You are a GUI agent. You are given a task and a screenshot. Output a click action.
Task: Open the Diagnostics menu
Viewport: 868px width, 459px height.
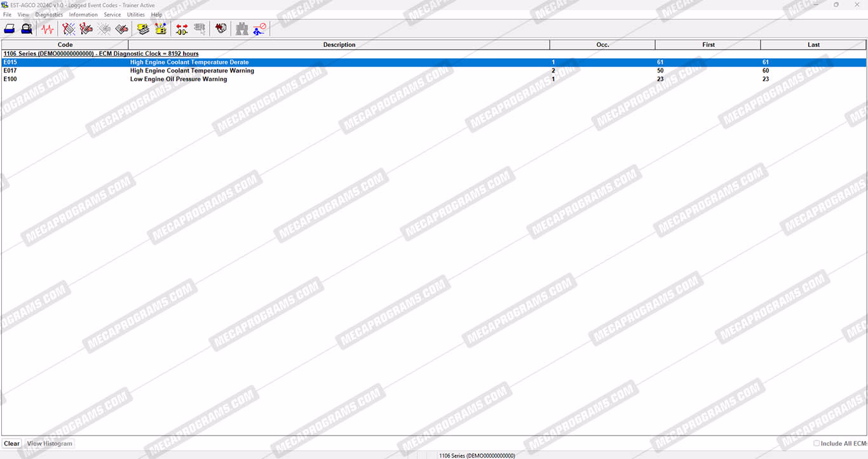pos(49,15)
